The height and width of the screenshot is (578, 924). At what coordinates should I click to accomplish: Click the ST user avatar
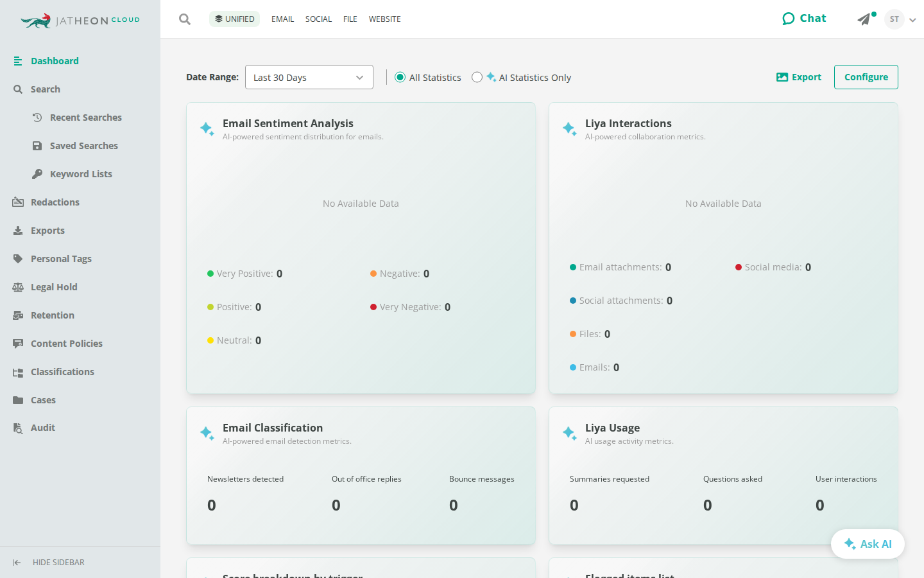tap(894, 19)
